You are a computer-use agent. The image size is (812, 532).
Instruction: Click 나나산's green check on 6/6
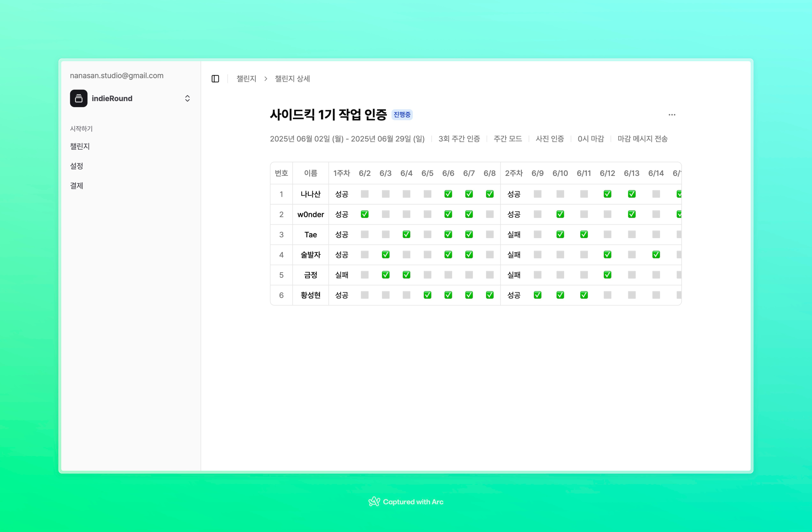coord(448,194)
